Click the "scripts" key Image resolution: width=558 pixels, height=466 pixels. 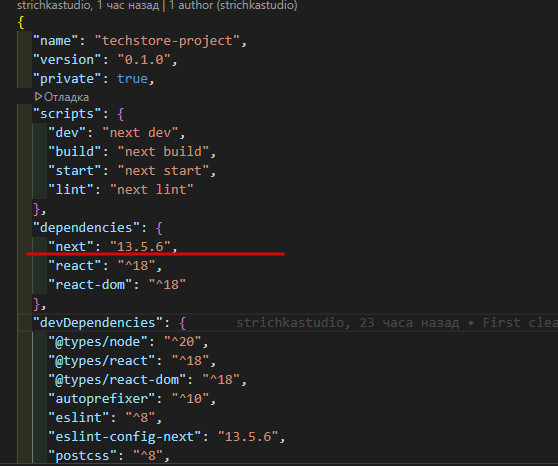(67, 114)
